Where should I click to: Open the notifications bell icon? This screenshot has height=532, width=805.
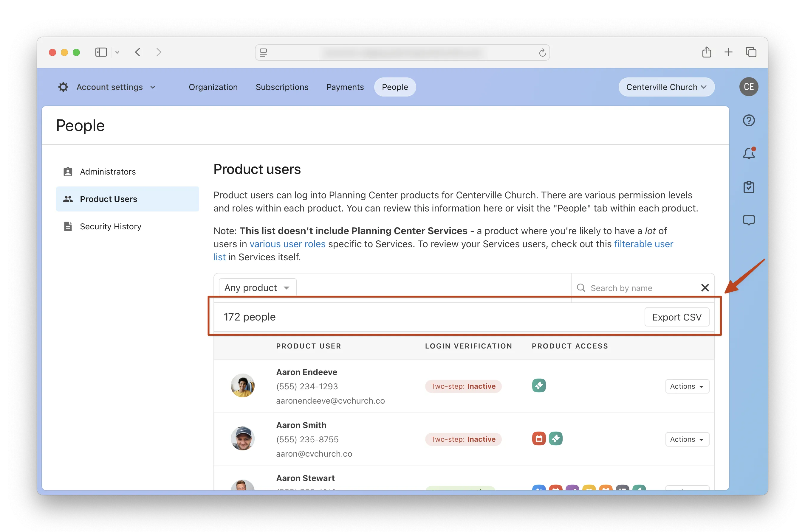(x=749, y=153)
